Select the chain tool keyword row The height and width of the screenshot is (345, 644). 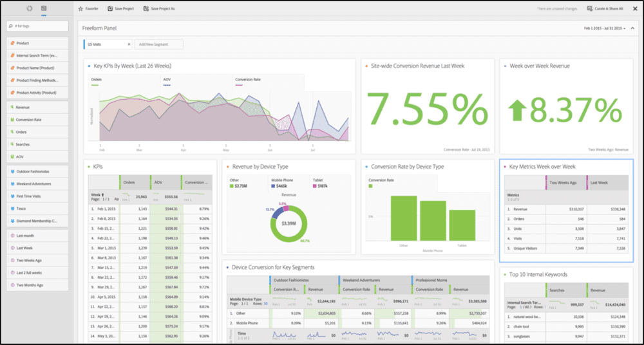pyautogui.click(x=566, y=326)
